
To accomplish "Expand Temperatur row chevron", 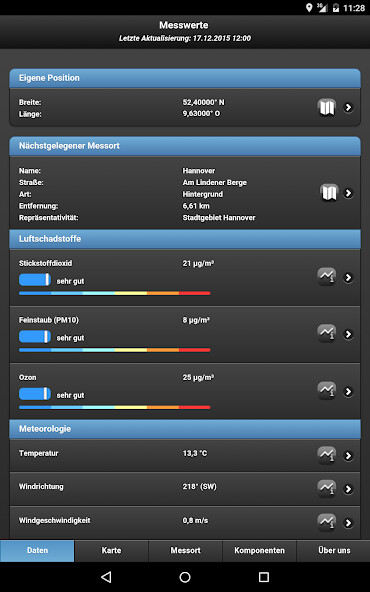I will (348, 456).
